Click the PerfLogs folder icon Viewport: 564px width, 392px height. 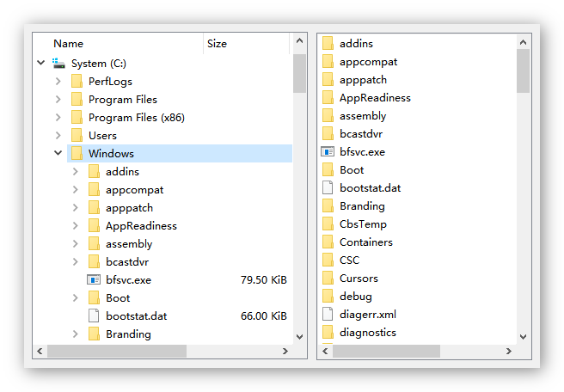pyautogui.click(x=77, y=81)
